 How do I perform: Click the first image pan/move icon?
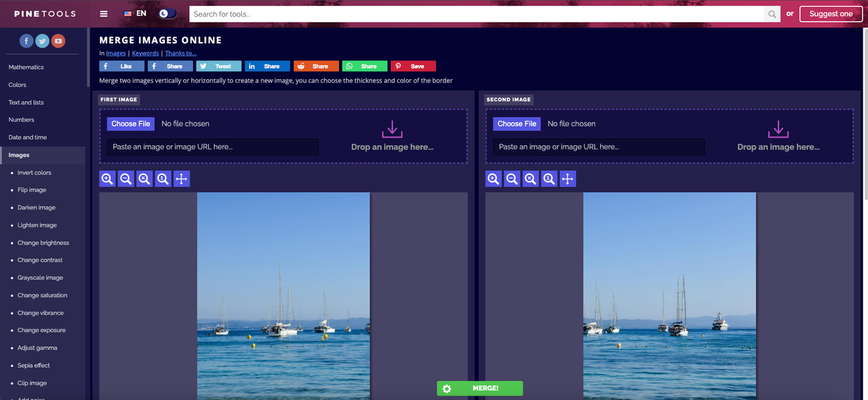[x=181, y=179]
